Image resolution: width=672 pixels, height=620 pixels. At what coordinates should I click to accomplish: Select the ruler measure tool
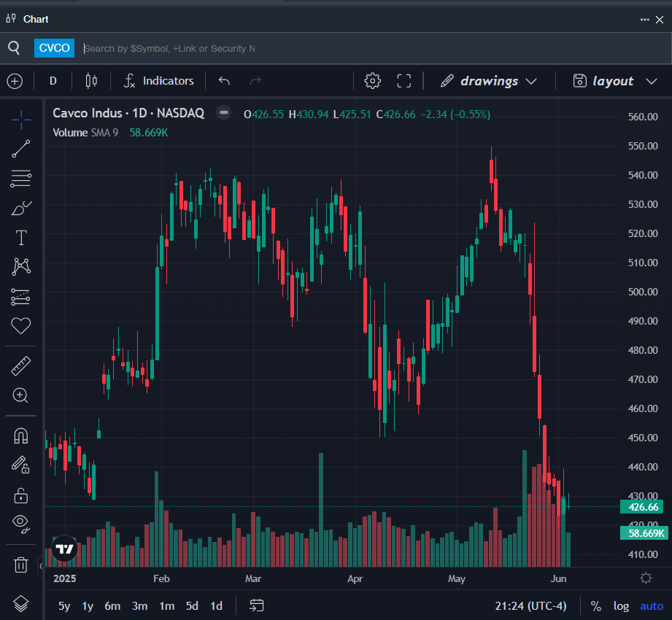pos(21,366)
